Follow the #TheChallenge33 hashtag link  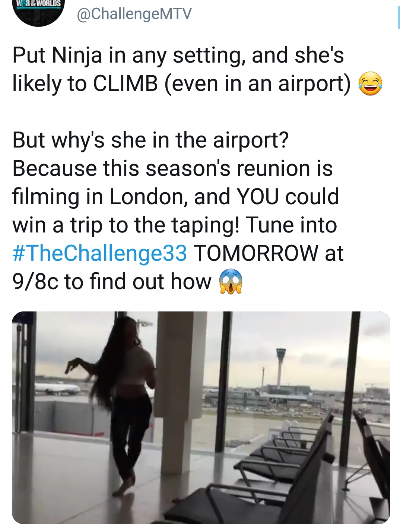(x=100, y=253)
